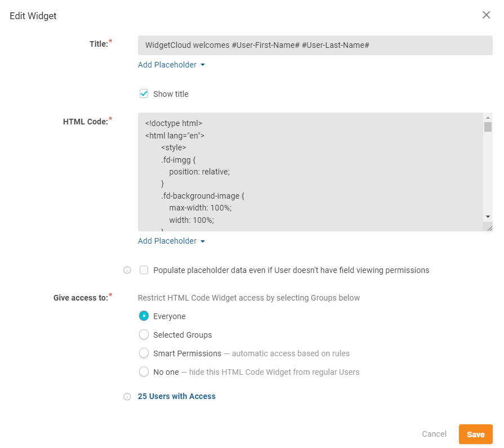Click inside the widget Title input field

pyautogui.click(x=315, y=45)
